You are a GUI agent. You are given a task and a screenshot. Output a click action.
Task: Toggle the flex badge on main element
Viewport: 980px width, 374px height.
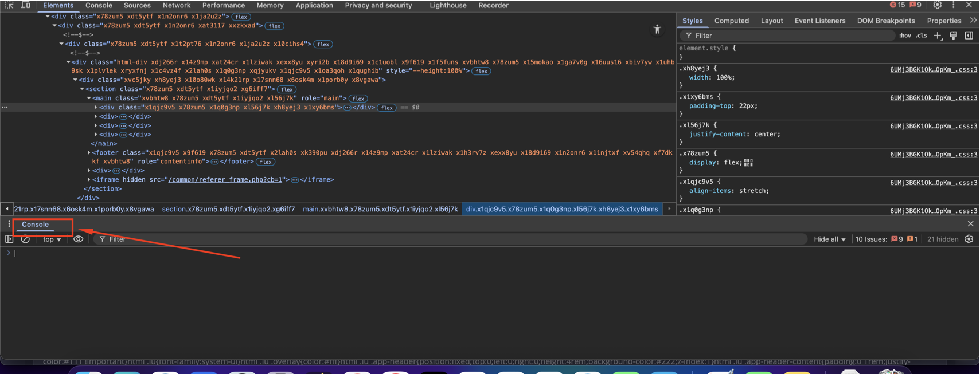click(358, 99)
